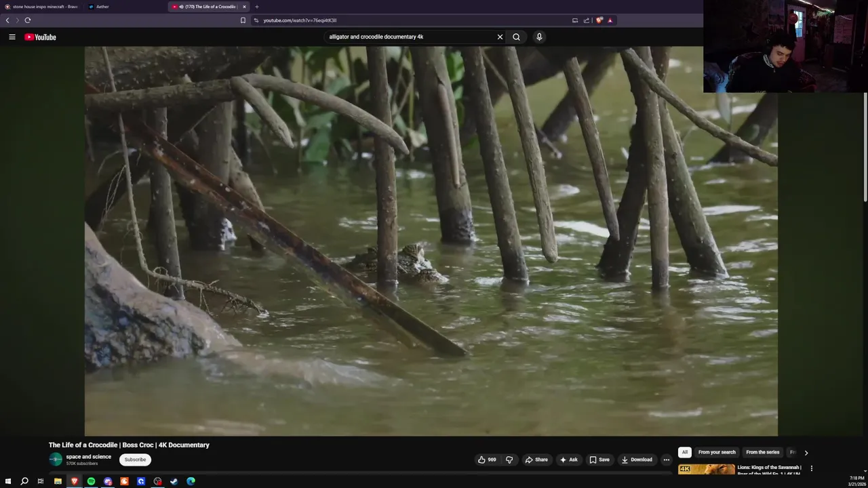Subscribe to space and science channel
This screenshot has width=868, height=488.
(135, 460)
